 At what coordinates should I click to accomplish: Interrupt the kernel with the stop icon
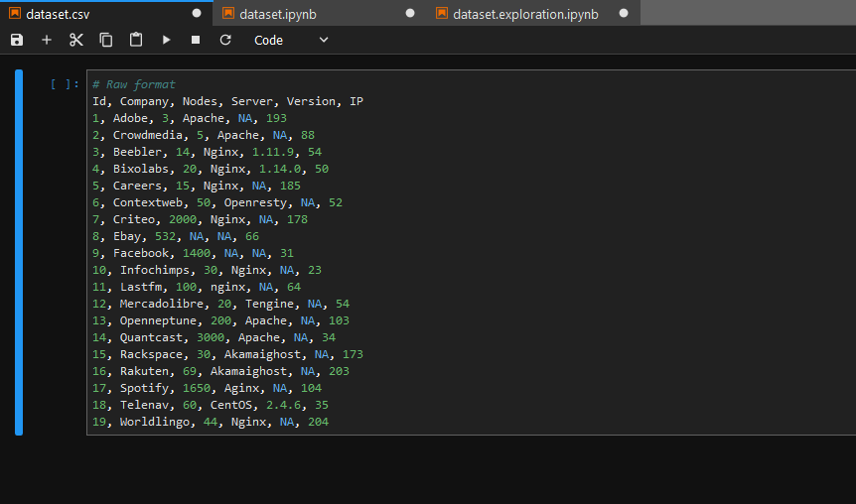(196, 40)
